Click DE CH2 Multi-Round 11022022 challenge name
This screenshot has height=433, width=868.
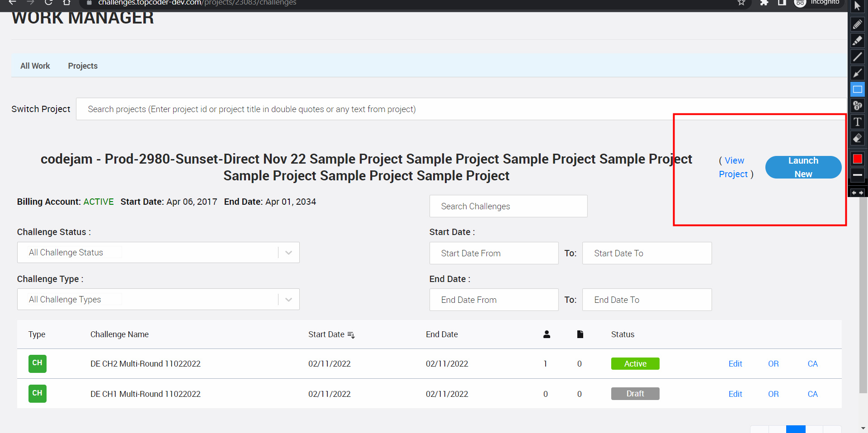point(145,364)
